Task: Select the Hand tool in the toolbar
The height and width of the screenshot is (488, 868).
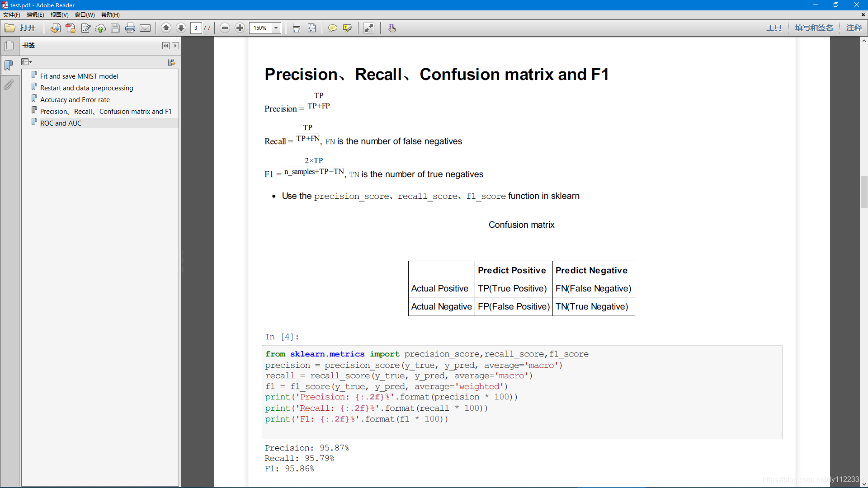Action: (392, 28)
